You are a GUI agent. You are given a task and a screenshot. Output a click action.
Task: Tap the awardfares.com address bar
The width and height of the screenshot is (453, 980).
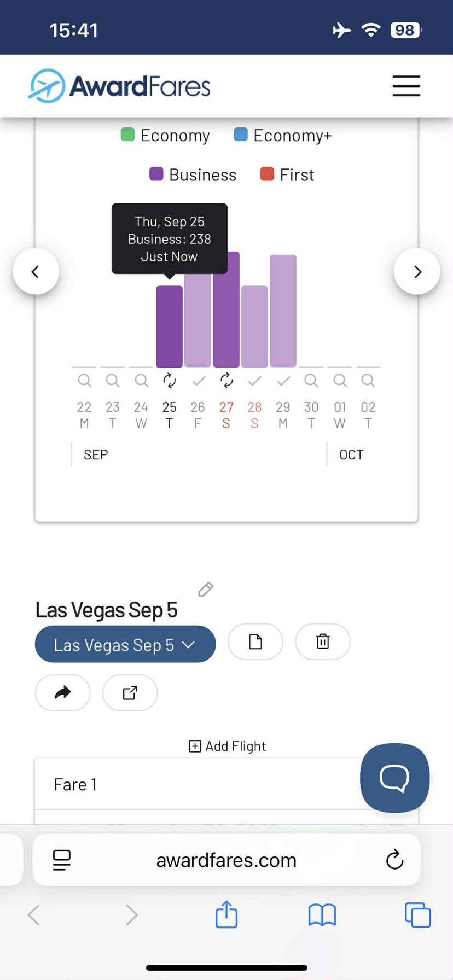(x=226, y=860)
